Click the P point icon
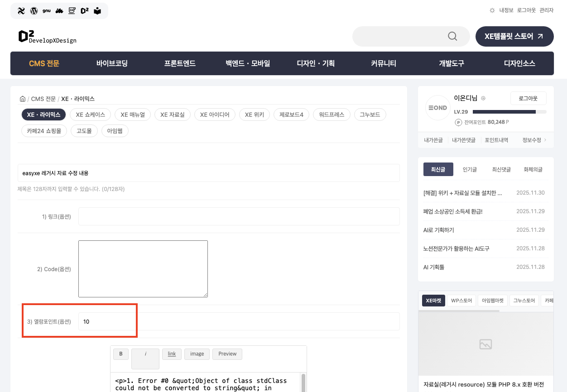The height and width of the screenshot is (392, 567). pyautogui.click(x=458, y=122)
